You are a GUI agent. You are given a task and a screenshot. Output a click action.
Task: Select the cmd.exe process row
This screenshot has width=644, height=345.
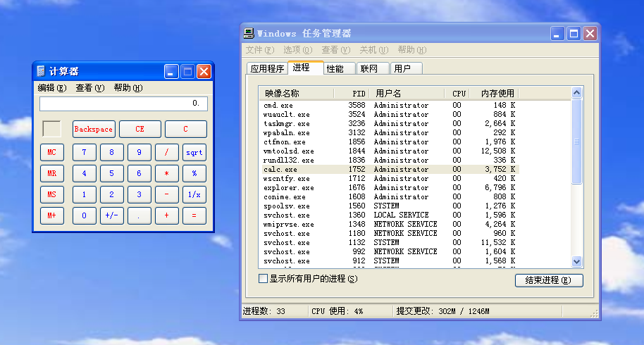click(x=390, y=106)
